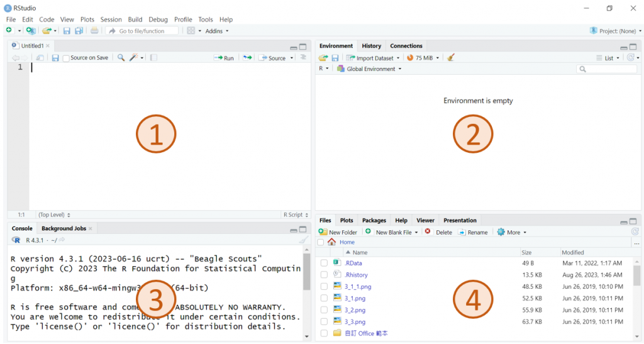Viewport: 644px width, 344px height.
Task: Check the box for .RData file
Action: [324, 263]
